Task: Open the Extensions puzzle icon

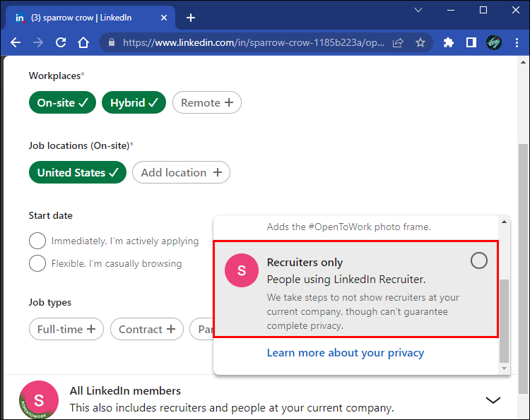Action: pos(449,42)
